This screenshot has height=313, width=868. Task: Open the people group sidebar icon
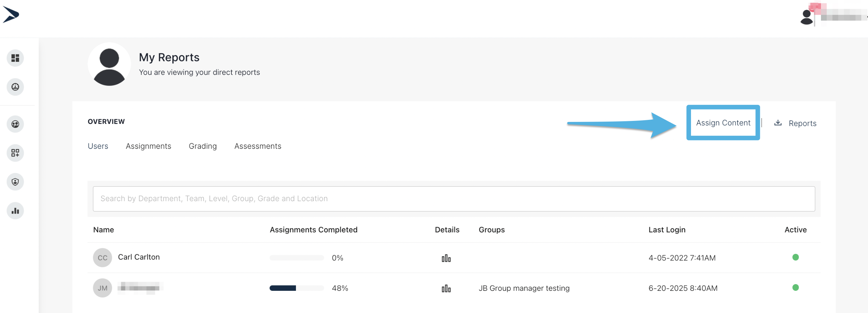pos(15,124)
